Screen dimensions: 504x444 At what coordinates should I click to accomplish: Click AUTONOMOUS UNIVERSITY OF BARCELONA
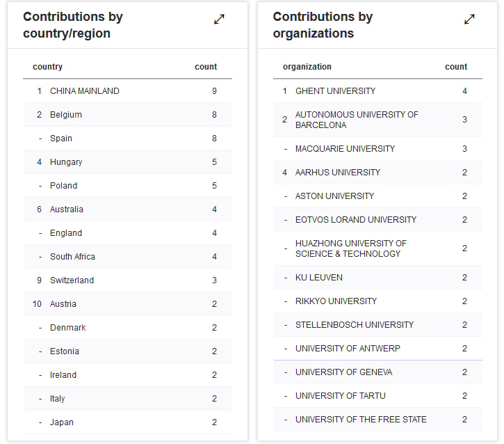[x=357, y=120]
